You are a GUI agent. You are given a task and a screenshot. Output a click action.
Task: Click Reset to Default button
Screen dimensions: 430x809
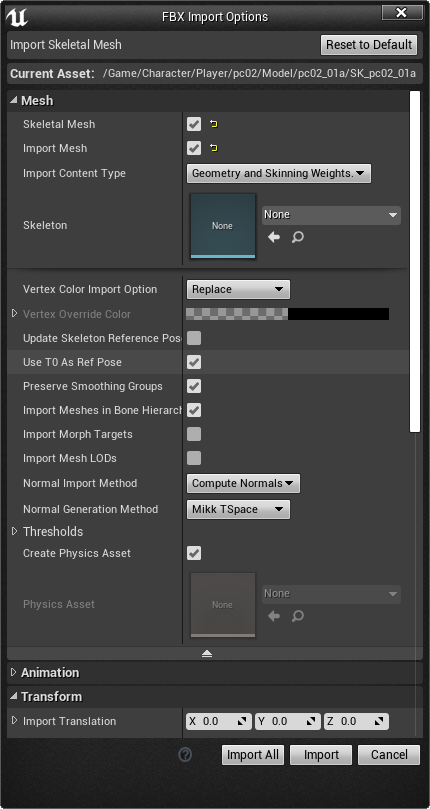pyautogui.click(x=369, y=44)
